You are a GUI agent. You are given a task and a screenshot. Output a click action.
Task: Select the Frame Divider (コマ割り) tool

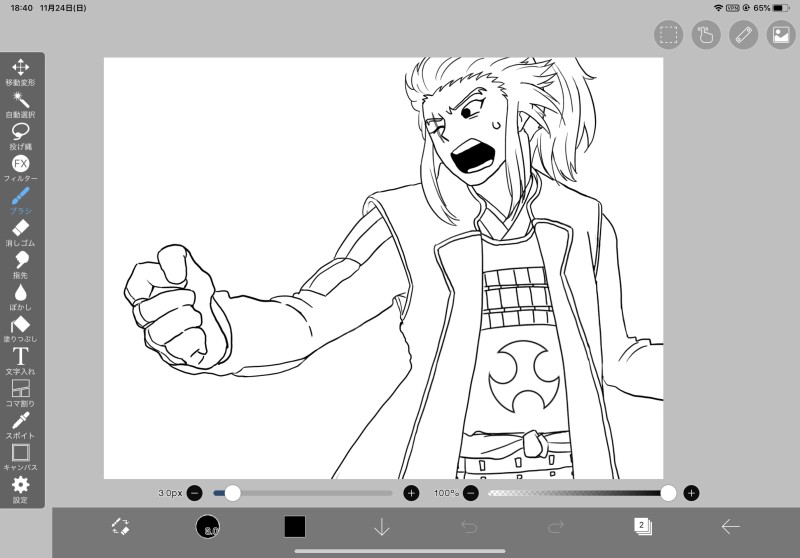pyautogui.click(x=20, y=393)
